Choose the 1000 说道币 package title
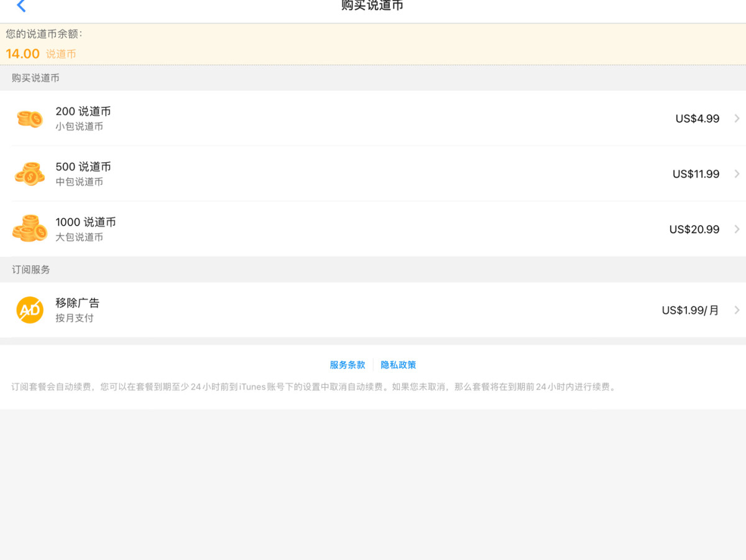Viewport: 746px width, 560px height. coord(86,222)
